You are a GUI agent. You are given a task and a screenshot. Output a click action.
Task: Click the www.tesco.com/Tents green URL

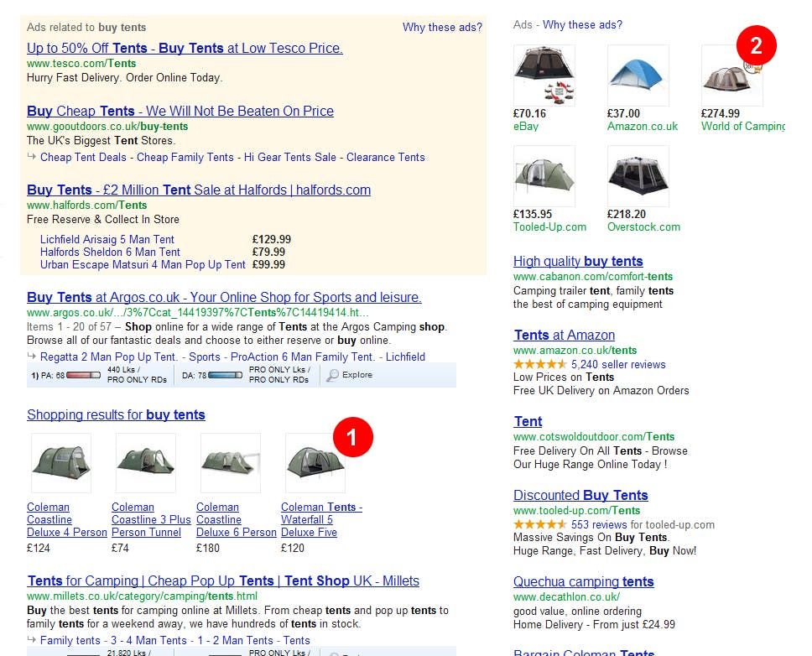pos(81,63)
